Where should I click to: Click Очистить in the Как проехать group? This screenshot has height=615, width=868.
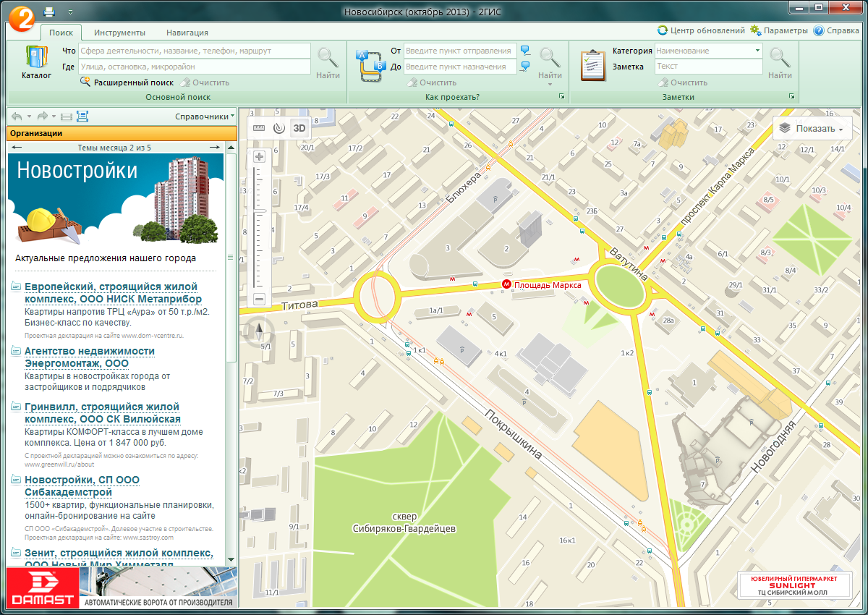pos(432,82)
